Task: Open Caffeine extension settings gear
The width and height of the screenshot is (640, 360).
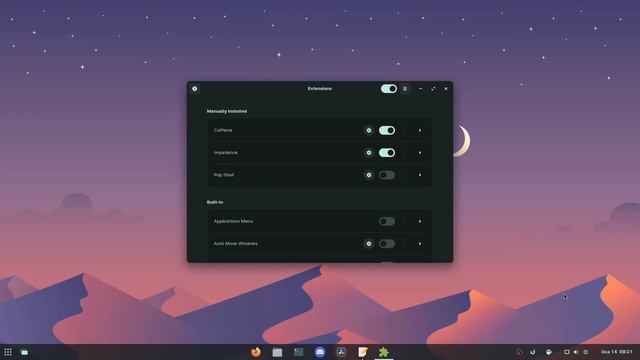Action: point(369,130)
